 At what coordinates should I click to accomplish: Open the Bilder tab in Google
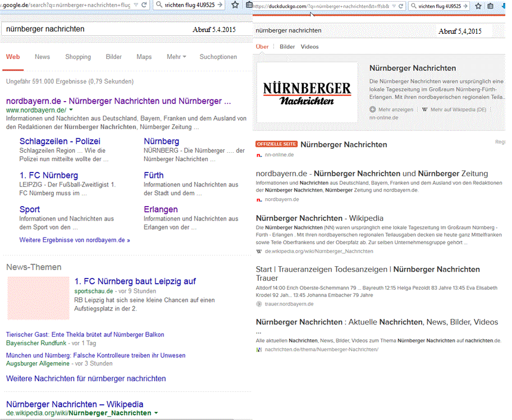pos(113,57)
